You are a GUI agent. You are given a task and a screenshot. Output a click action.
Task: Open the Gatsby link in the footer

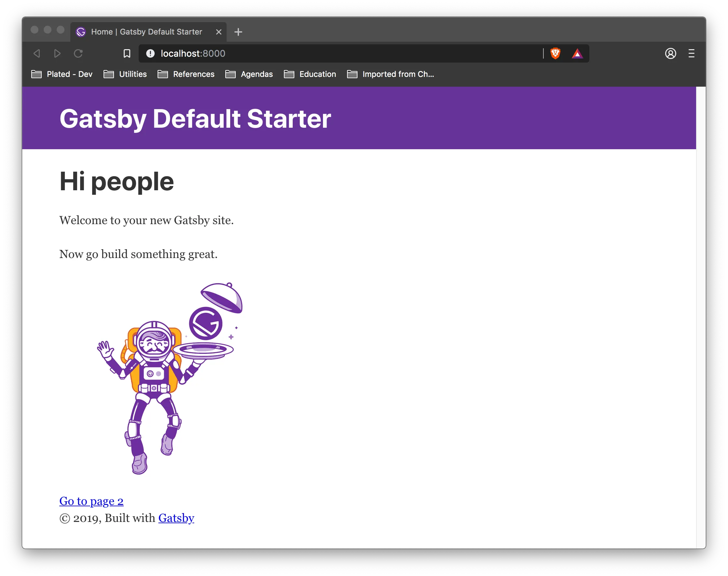pos(176,518)
